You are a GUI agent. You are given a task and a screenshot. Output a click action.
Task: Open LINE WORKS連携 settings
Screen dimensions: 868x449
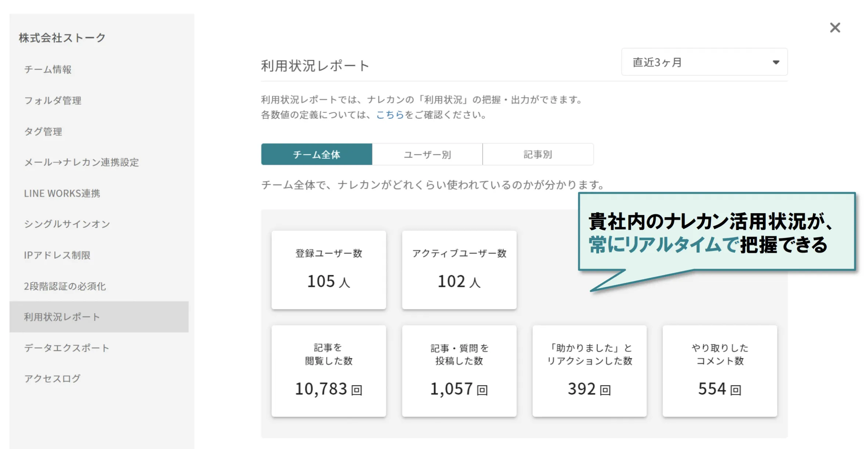pyautogui.click(x=63, y=193)
